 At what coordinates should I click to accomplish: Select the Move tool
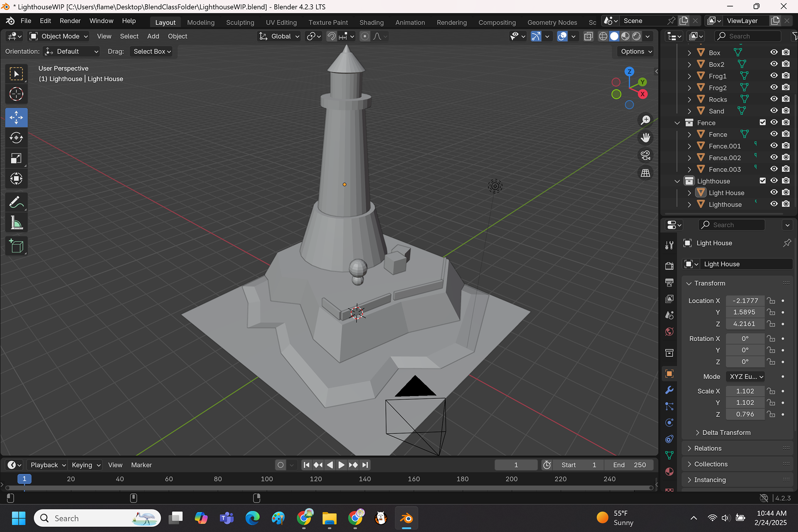[x=16, y=118]
